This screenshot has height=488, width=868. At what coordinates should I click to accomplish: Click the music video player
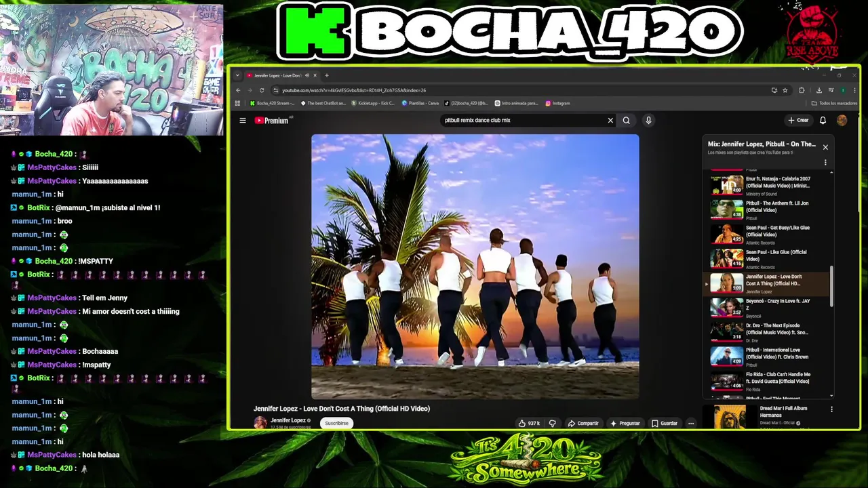click(475, 266)
